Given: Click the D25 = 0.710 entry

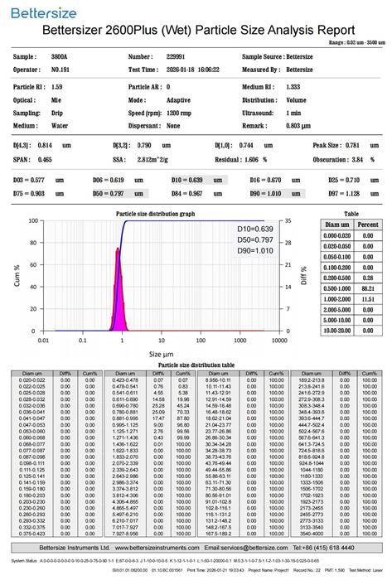Looking at the screenshot, I should click(354, 180).
